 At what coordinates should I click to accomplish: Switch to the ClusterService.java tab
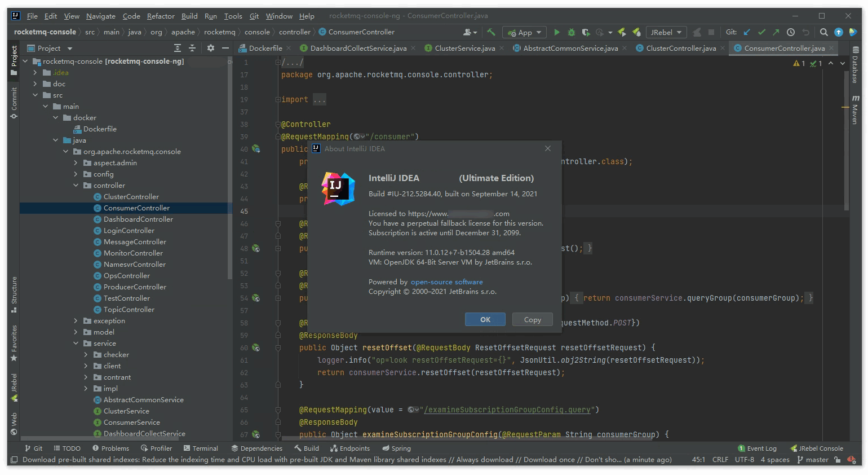click(x=465, y=48)
